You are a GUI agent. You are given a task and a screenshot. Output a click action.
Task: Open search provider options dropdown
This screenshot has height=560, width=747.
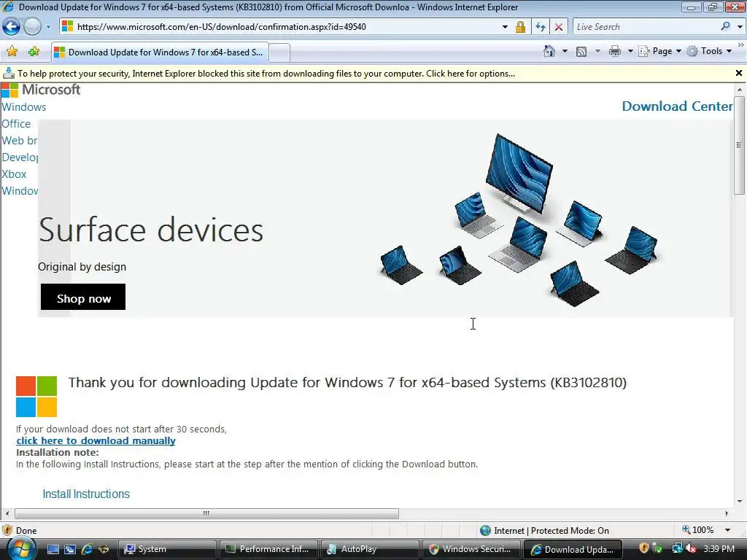click(740, 27)
